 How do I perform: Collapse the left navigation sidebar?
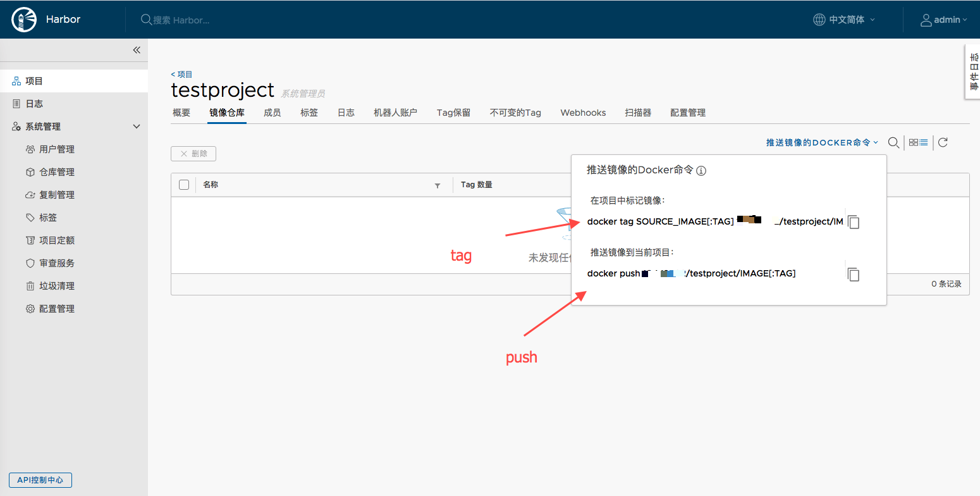pyautogui.click(x=137, y=49)
